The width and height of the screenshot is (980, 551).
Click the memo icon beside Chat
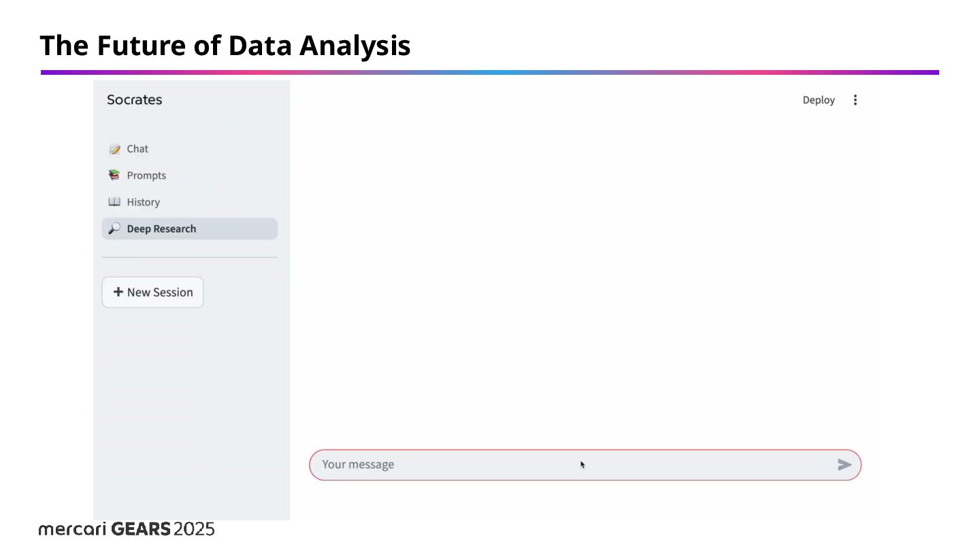(x=114, y=149)
